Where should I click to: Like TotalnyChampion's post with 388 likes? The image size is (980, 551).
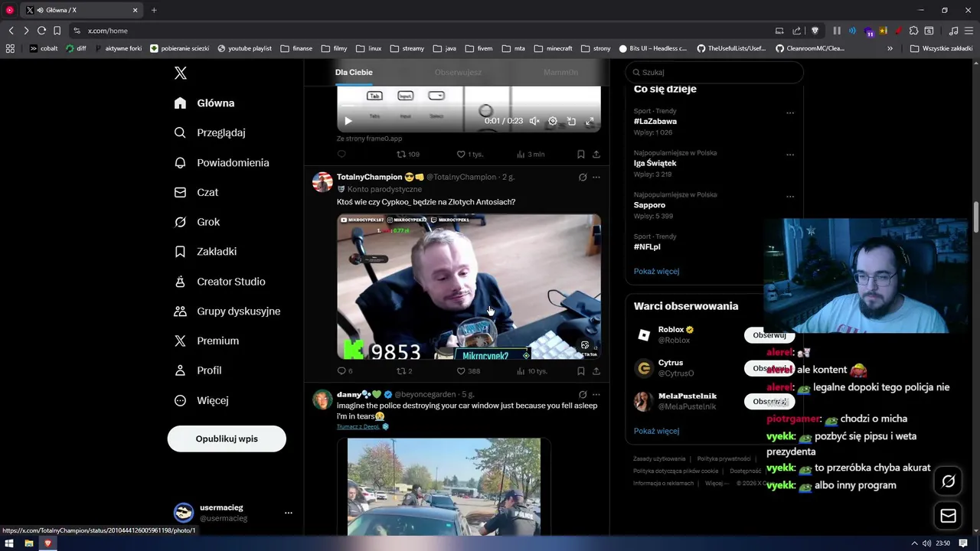469,371
